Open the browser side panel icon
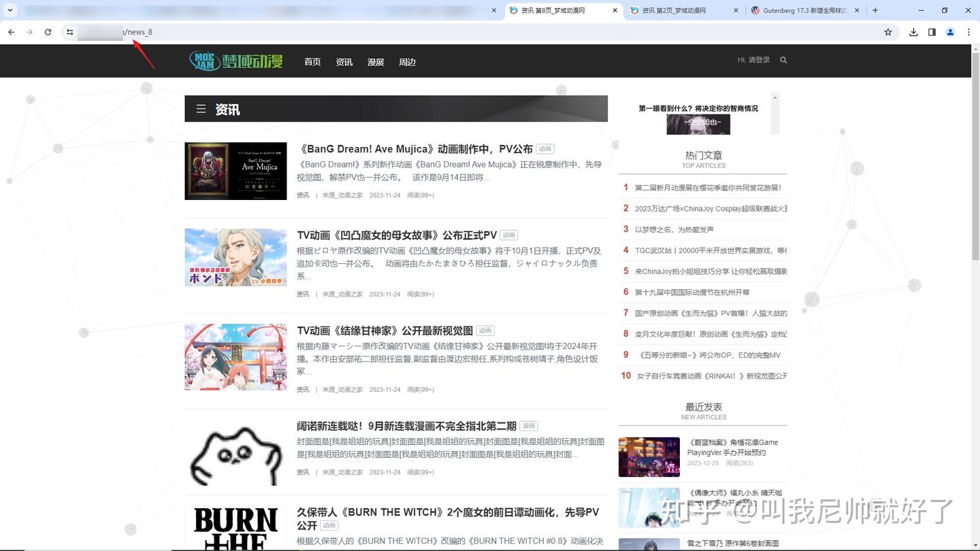This screenshot has height=551, width=980. coord(931,32)
